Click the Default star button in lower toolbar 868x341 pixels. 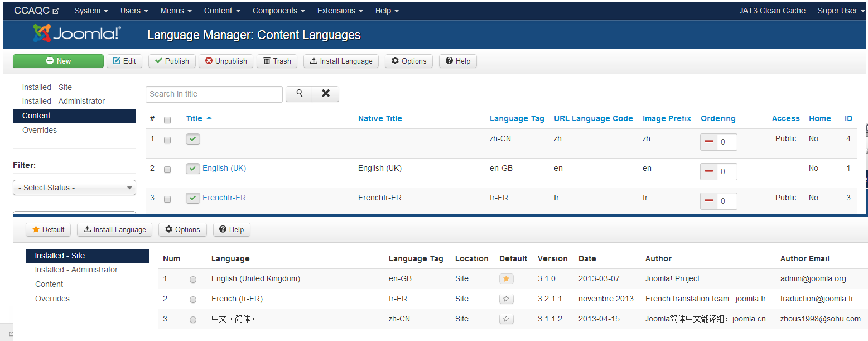point(48,229)
